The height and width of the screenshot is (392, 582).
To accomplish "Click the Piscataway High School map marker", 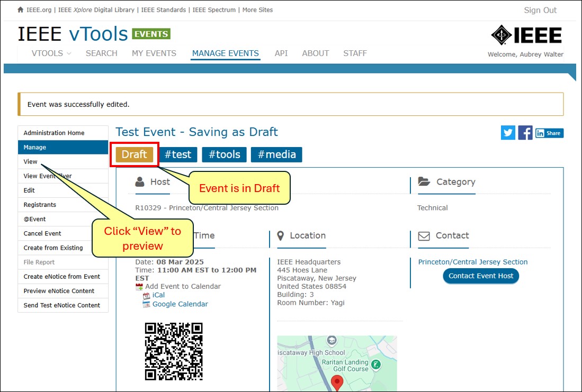I will pos(332,341).
